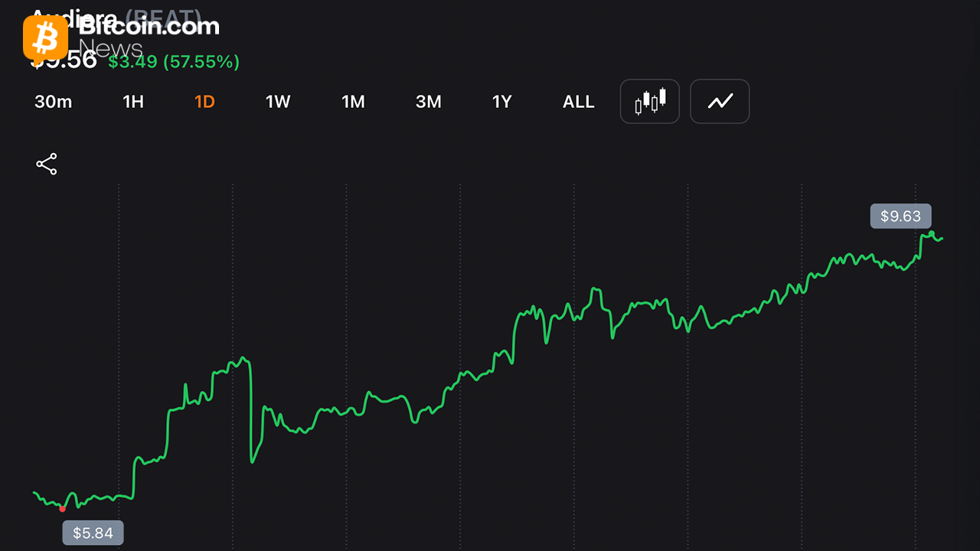
Task: Tap the share icon
Action: point(47,164)
